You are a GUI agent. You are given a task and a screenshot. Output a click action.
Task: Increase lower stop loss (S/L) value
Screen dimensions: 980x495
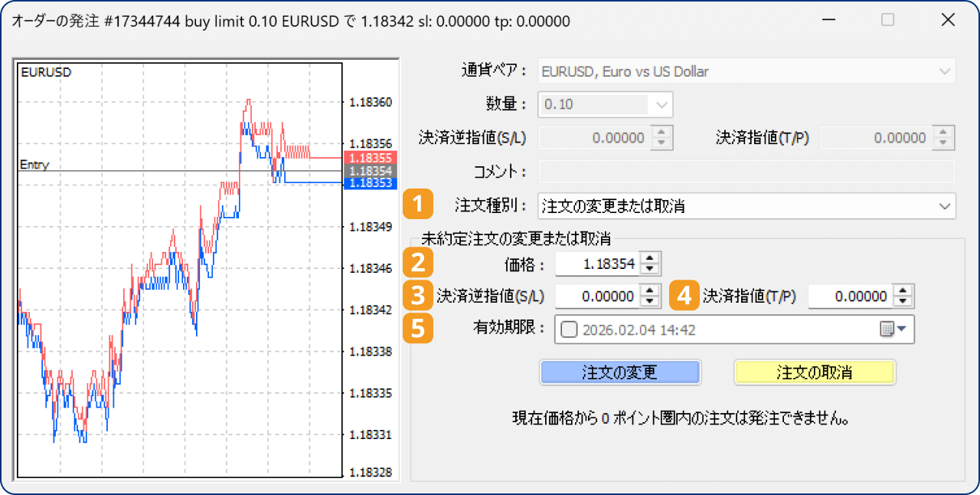(x=650, y=291)
